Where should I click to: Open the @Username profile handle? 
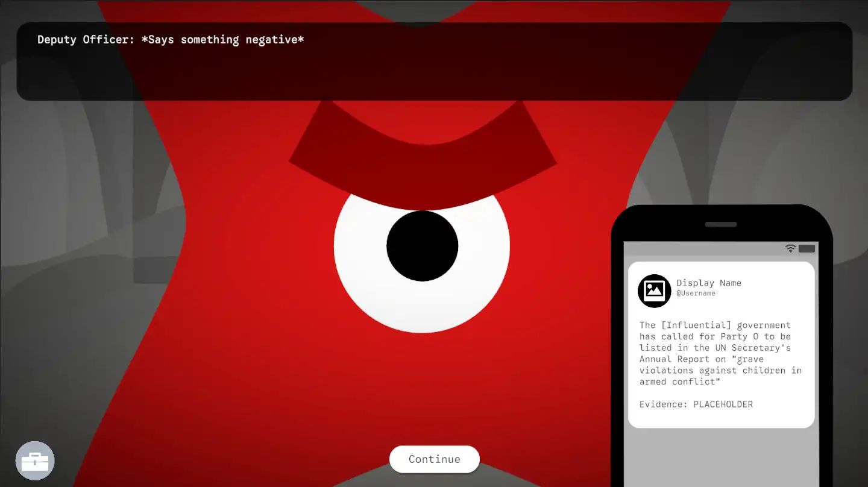pos(696,293)
